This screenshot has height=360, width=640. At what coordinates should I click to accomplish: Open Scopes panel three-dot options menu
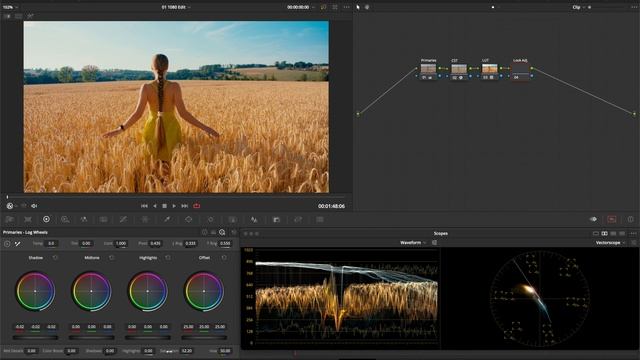point(633,233)
